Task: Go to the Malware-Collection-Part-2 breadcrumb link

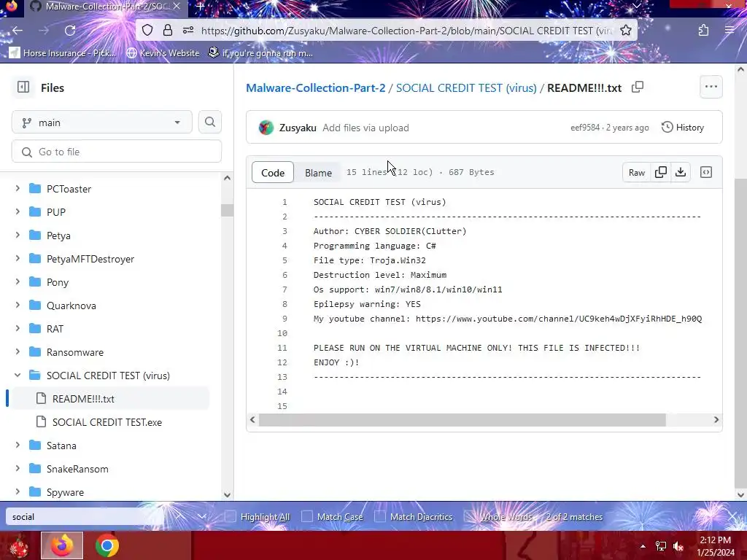Action: [x=315, y=88]
